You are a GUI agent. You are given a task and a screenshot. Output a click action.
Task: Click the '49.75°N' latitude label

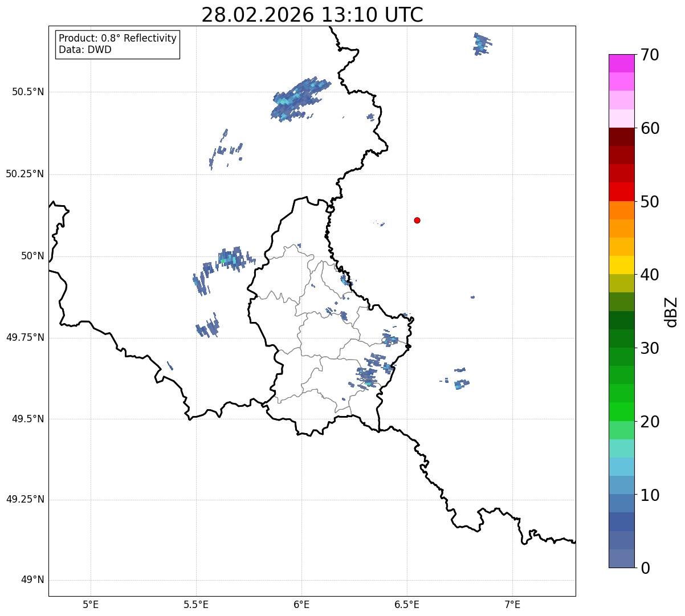coord(25,337)
